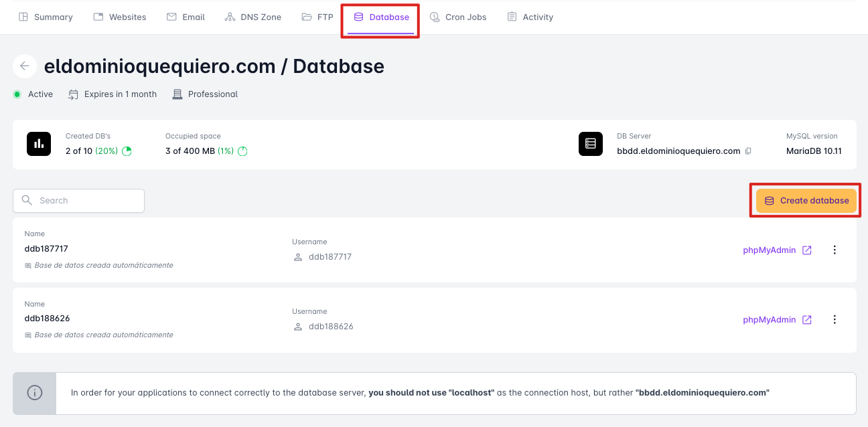Click the Create database button
Viewport: 868px width, 427px height.
point(806,200)
